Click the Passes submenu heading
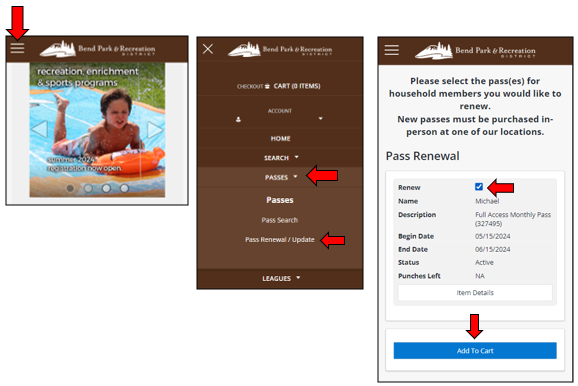 pos(280,200)
